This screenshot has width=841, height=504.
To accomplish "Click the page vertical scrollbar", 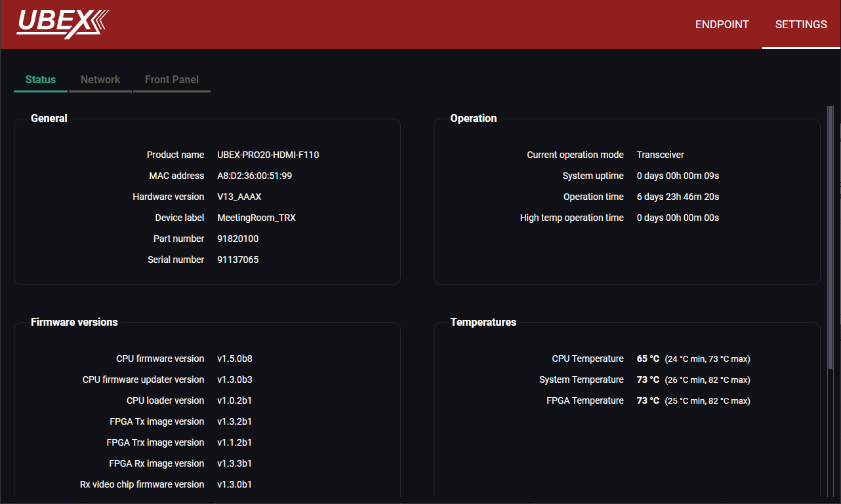I will (831, 236).
